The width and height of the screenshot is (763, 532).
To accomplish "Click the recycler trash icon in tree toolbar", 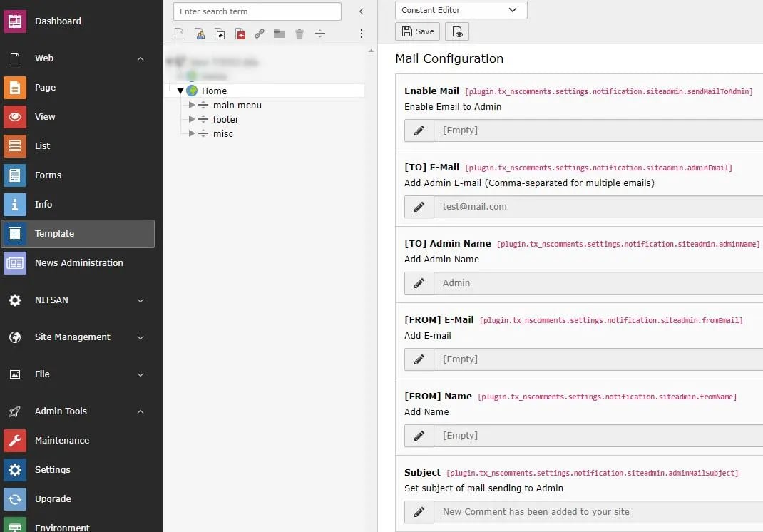I will coord(299,34).
